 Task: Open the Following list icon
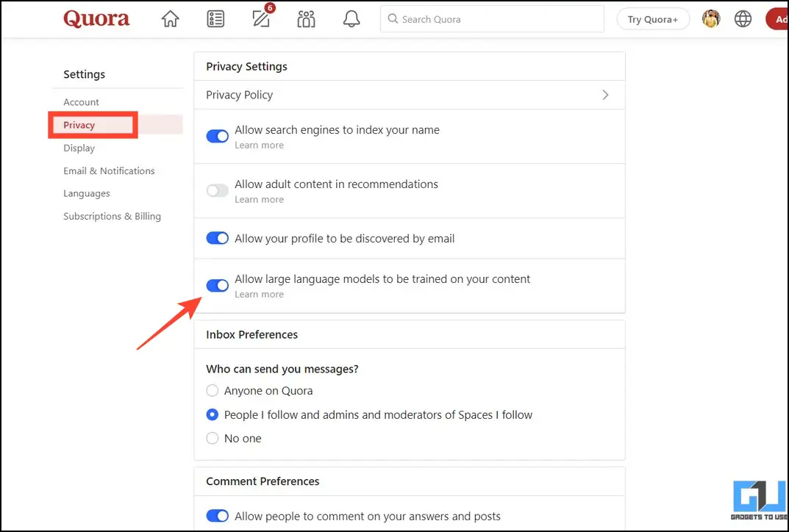coord(215,19)
